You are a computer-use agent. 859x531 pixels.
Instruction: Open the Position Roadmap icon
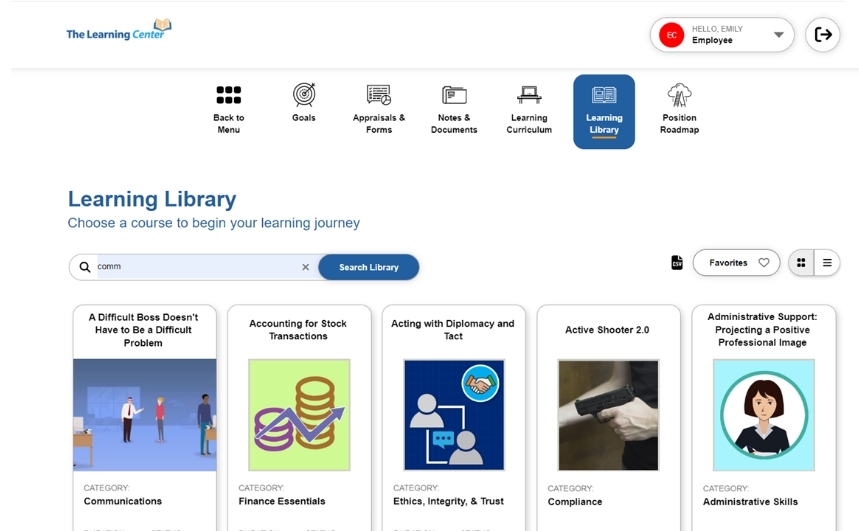(679, 95)
